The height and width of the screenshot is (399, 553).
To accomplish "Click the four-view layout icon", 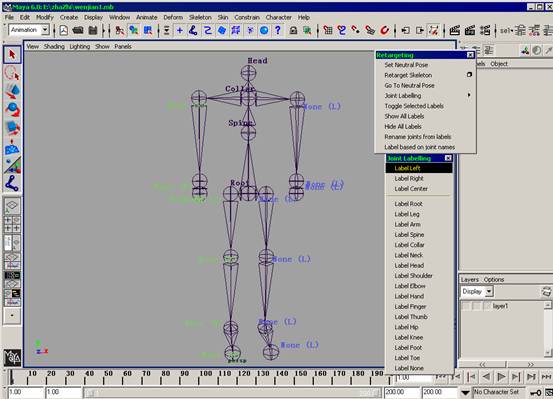I will coord(12,224).
